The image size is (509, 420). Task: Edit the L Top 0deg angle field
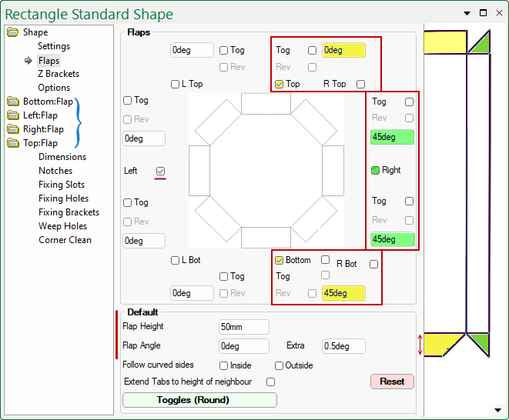(192, 50)
